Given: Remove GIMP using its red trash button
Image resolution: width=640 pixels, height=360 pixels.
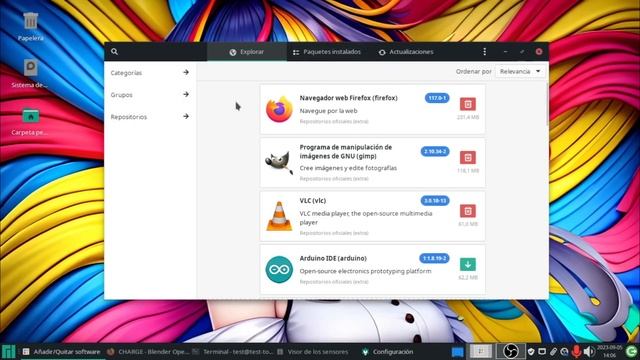Looking at the screenshot, I should pos(468,158).
